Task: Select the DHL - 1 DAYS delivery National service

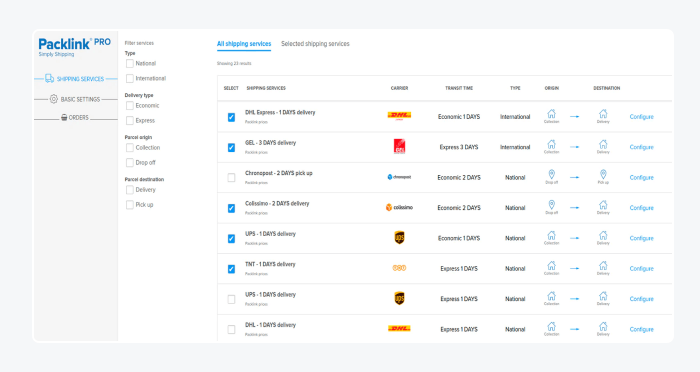Action: (231, 330)
